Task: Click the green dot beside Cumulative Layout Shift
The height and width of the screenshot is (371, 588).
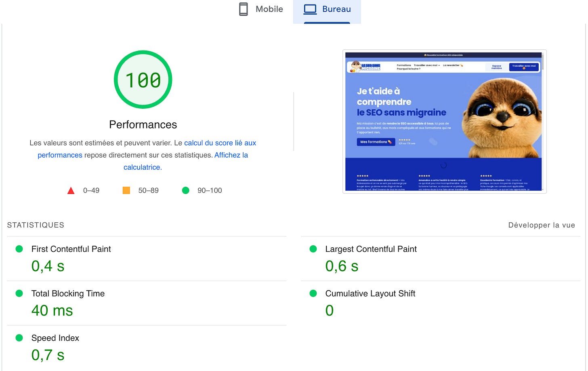Action: [313, 293]
